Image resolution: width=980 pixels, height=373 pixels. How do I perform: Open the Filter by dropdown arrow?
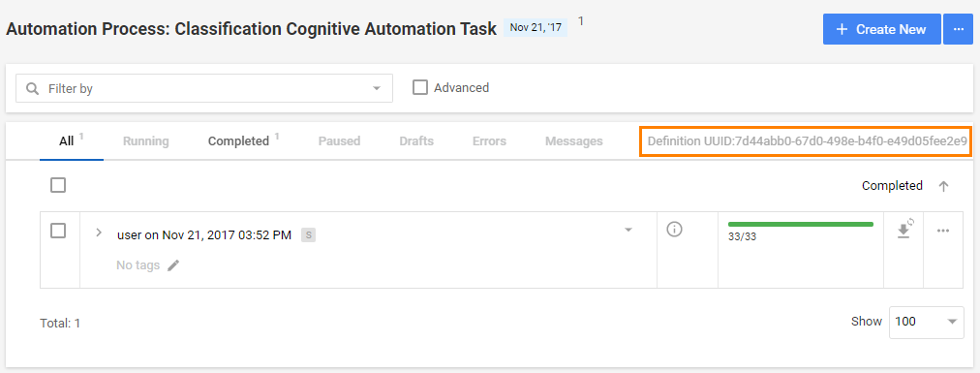(x=377, y=89)
